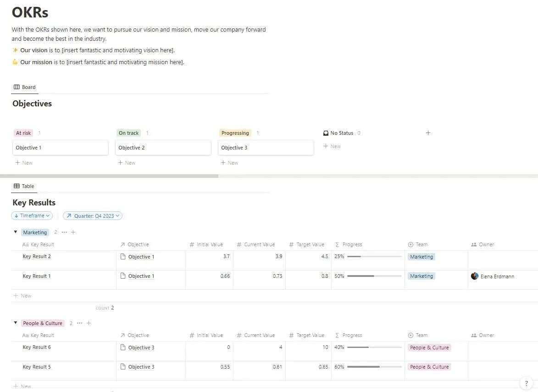Open the Quarter: Q4 2023 filter dropdown
The image size is (538, 392).
point(93,215)
